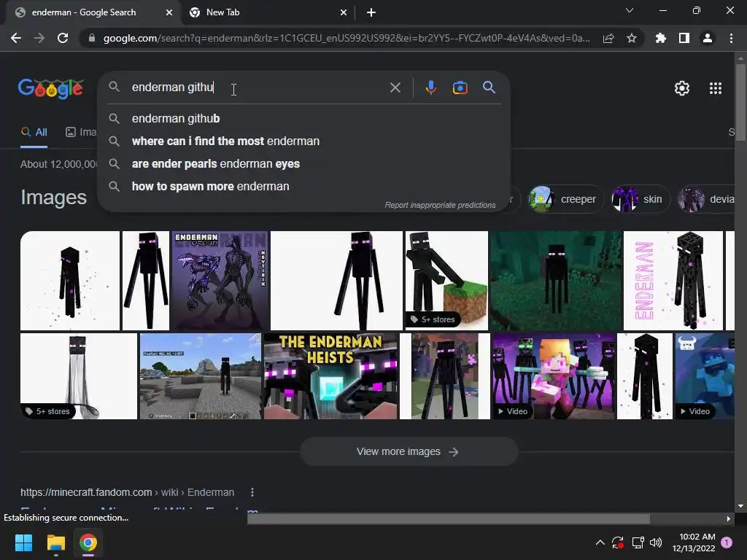Clear the search box with the X
Image resolution: width=747 pixels, height=560 pixels.
tap(395, 87)
